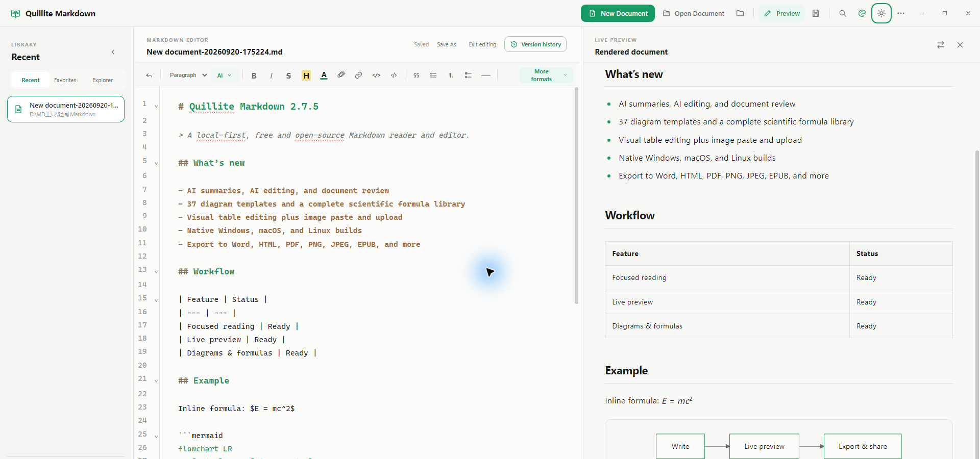
Task: Open the folder icon in top bar
Action: click(740, 13)
